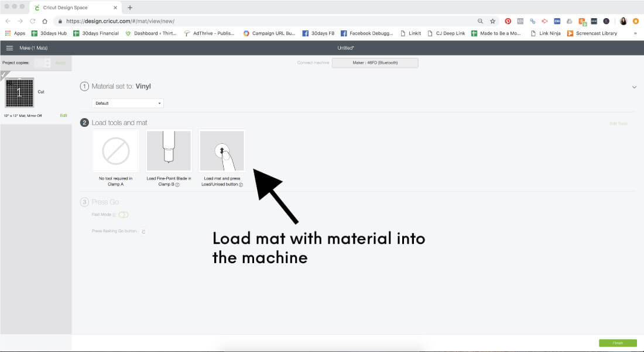Collapse the material section chevron

pos(634,87)
